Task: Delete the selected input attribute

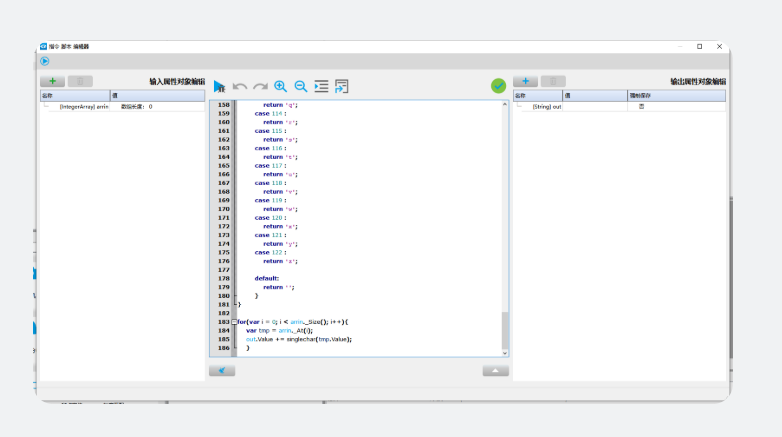Action: [x=80, y=81]
